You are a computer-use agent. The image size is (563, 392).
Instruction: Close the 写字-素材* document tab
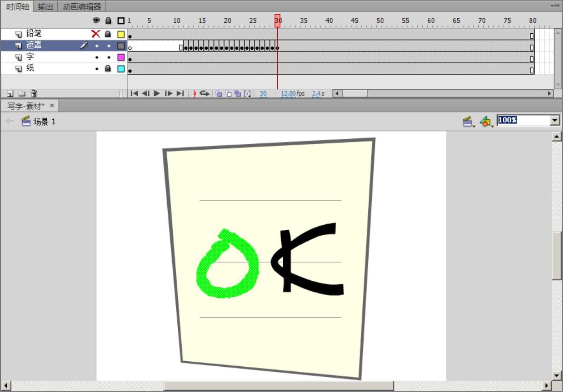click(52, 106)
